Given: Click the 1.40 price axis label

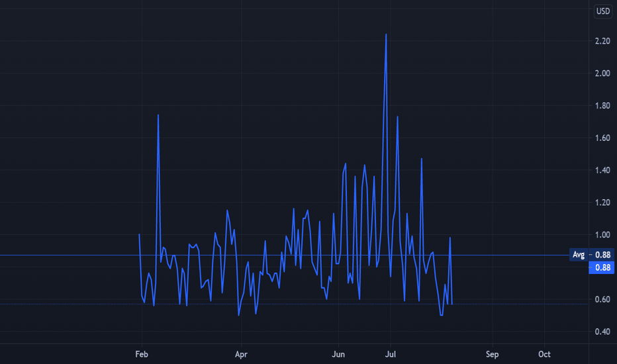Looking at the screenshot, I should [602, 170].
